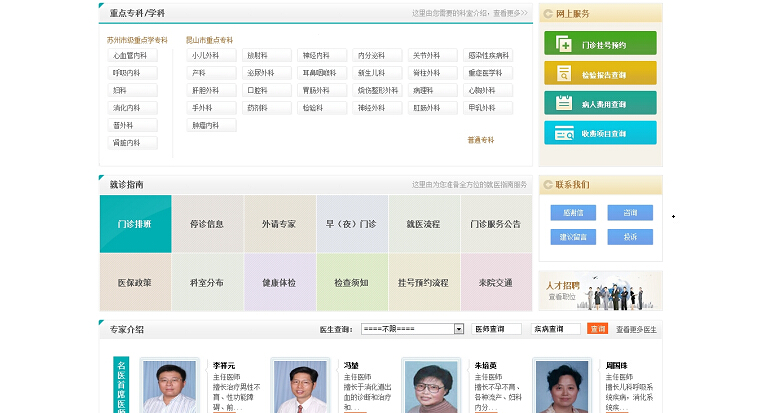
Task: Click the 感谢信 contact button
Action: pyautogui.click(x=573, y=213)
